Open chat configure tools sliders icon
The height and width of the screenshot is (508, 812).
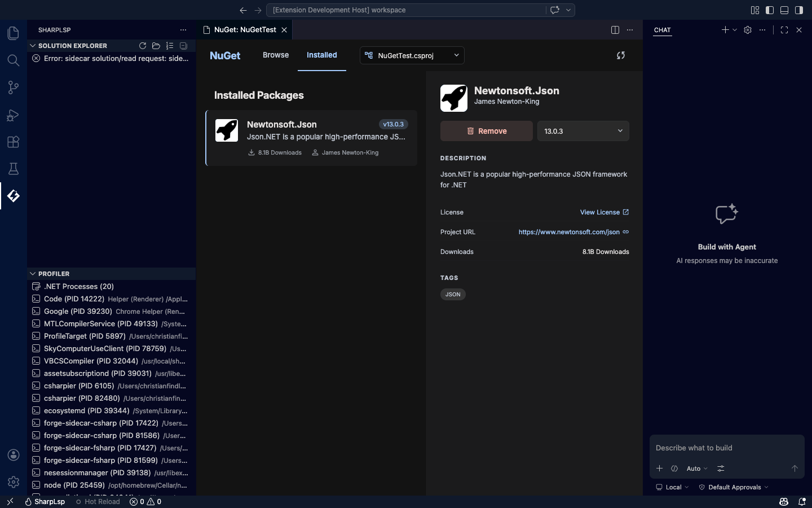click(721, 468)
